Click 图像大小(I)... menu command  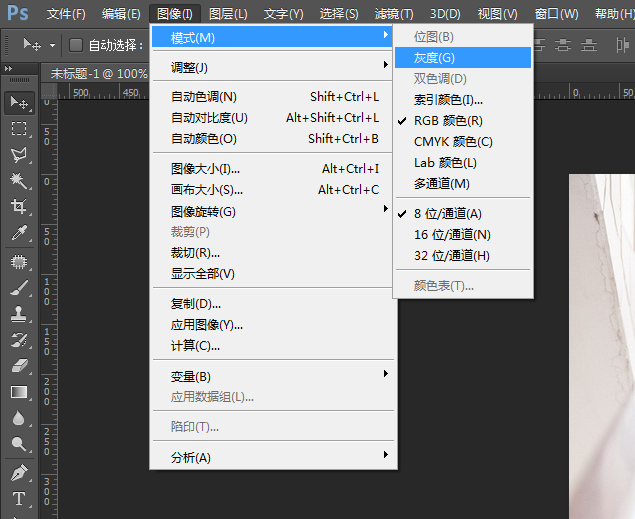(x=205, y=168)
